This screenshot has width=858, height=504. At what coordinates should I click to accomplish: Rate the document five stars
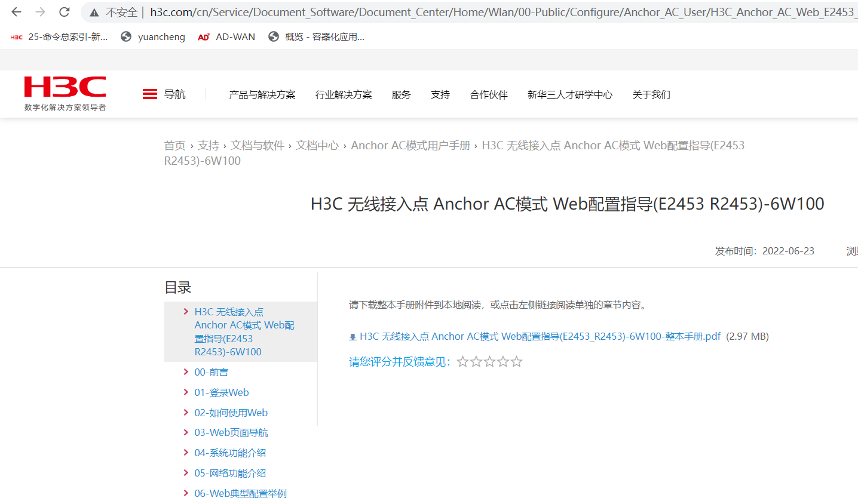pos(517,362)
